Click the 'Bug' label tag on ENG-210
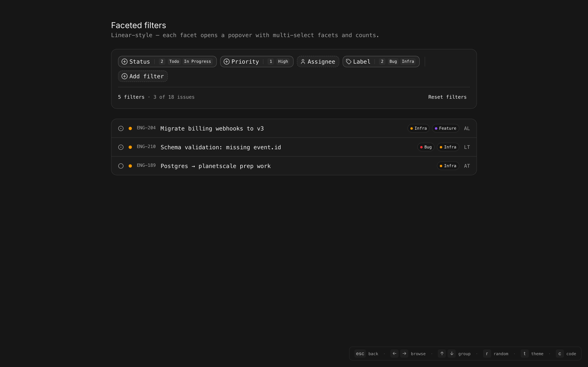This screenshot has height=367, width=588. [426, 147]
